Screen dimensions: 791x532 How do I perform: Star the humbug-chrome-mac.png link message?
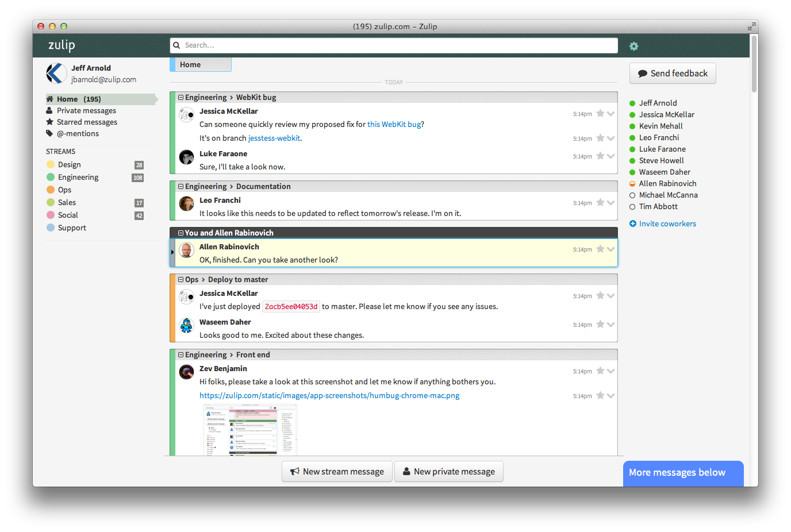[600, 395]
